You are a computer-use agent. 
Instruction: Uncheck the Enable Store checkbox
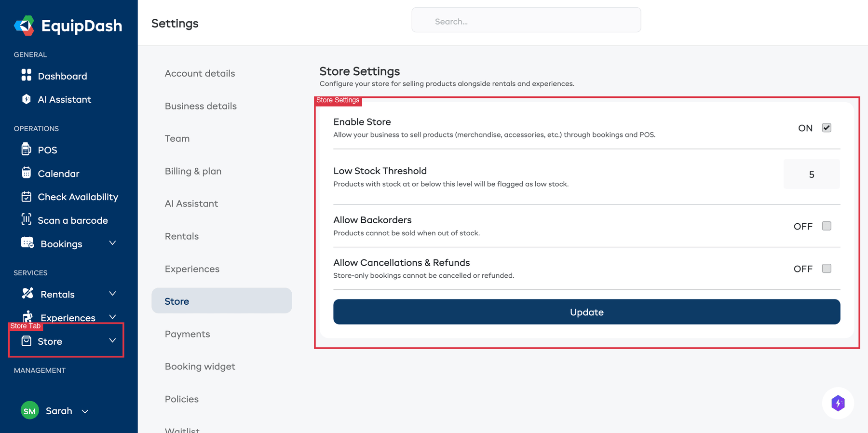click(827, 128)
